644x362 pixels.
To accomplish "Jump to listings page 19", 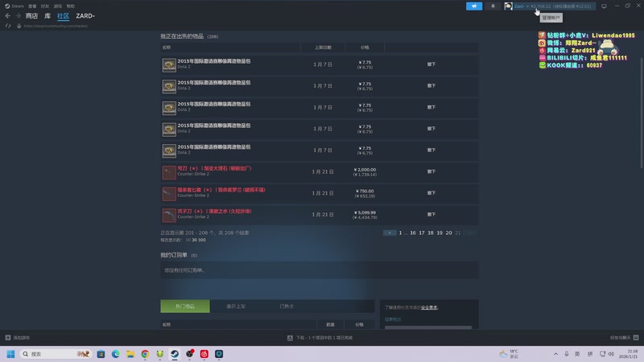I will tap(440, 232).
